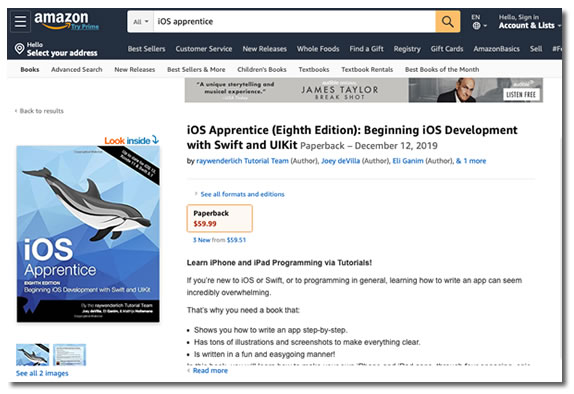574x394 pixels.
Task: Click Try Prime link
Action: (85, 27)
